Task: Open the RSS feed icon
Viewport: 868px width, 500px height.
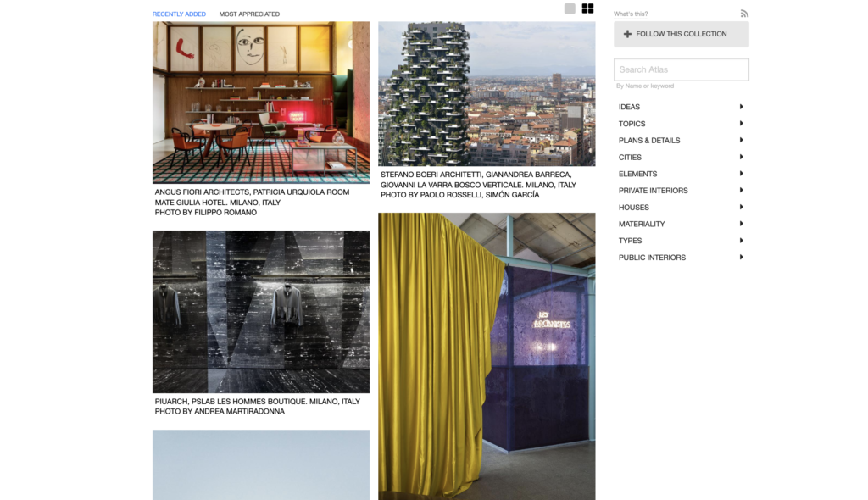Action: click(x=744, y=14)
